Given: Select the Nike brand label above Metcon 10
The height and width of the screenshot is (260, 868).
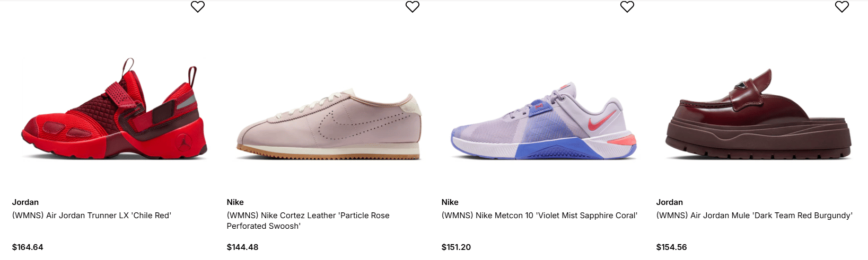Looking at the screenshot, I should click(x=450, y=202).
